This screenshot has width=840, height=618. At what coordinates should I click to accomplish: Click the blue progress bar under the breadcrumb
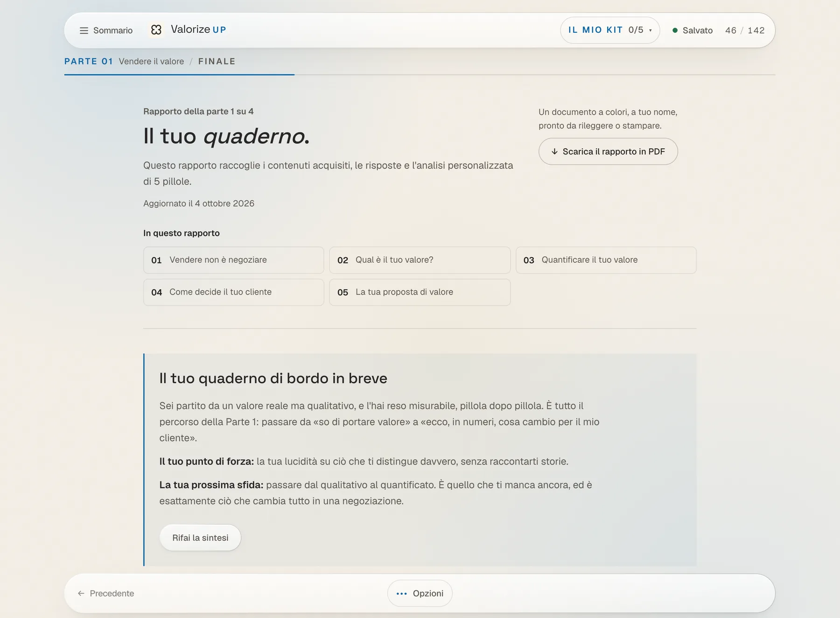click(179, 74)
